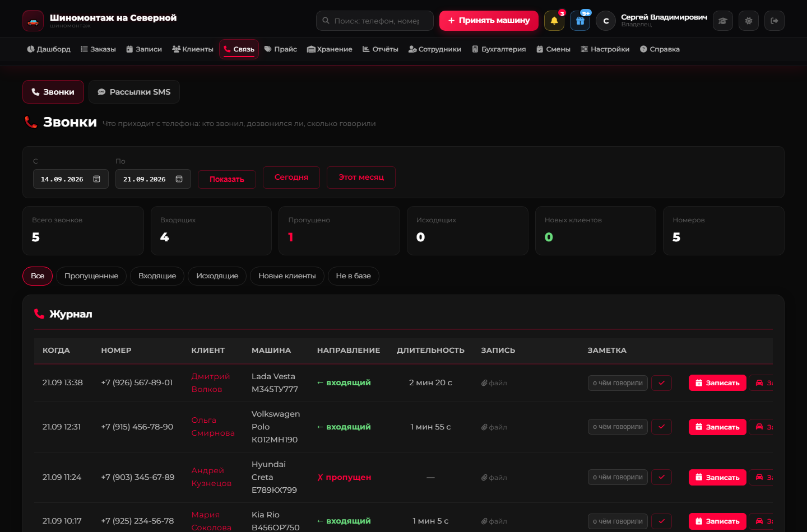Open Настройки in top navigation
Screen dimensions: 807x532
coord(605,49)
